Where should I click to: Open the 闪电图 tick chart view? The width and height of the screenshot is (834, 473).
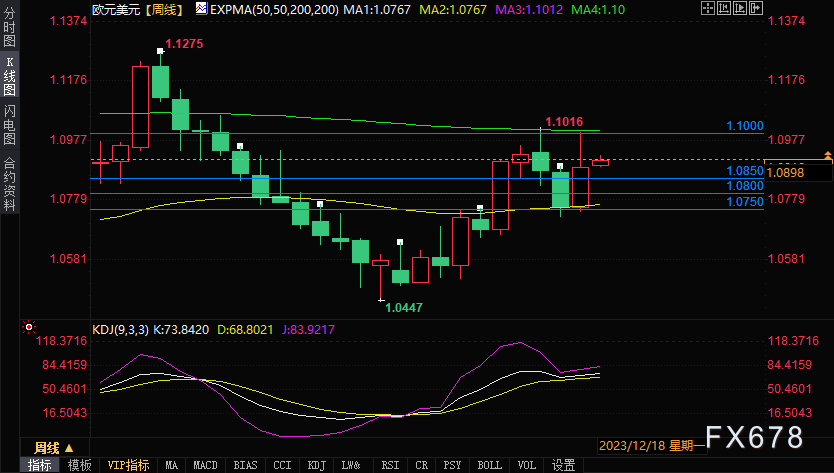(x=10, y=124)
